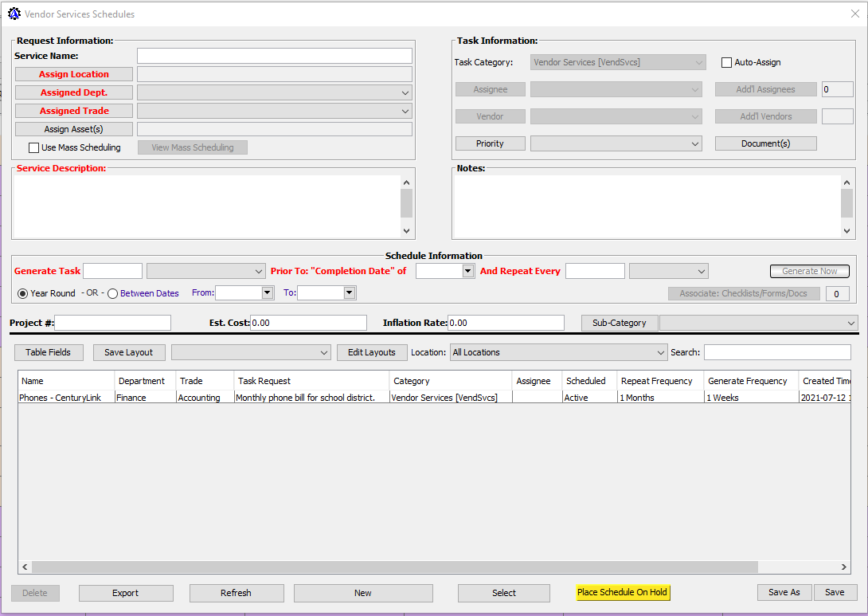The width and height of the screenshot is (868, 616).
Task: Click into the Service Name field
Action: coord(275,56)
